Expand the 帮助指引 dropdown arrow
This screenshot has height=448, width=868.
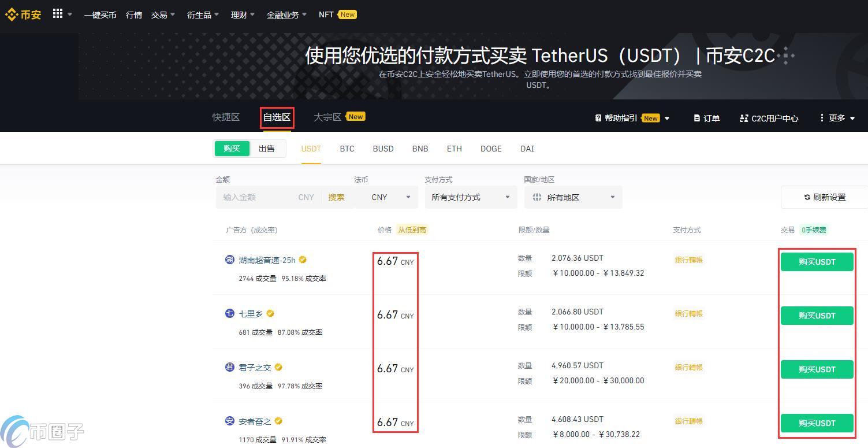tap(667, 119)
